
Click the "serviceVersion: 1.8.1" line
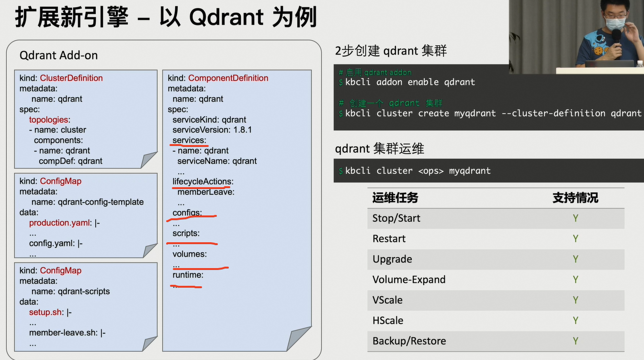click(212, 130)
